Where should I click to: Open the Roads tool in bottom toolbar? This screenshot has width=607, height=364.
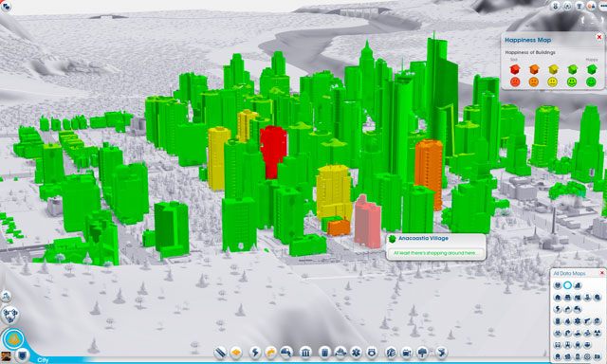click(x=221, y=353)
